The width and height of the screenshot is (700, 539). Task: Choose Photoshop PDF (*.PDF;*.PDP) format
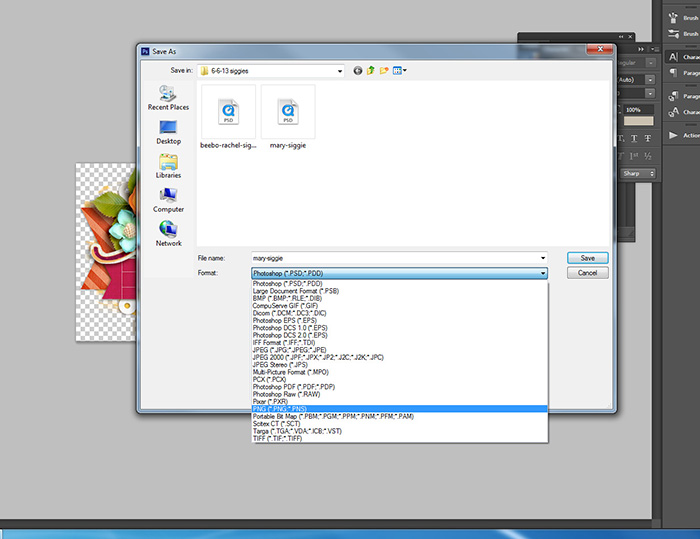(x=399, y=387)
